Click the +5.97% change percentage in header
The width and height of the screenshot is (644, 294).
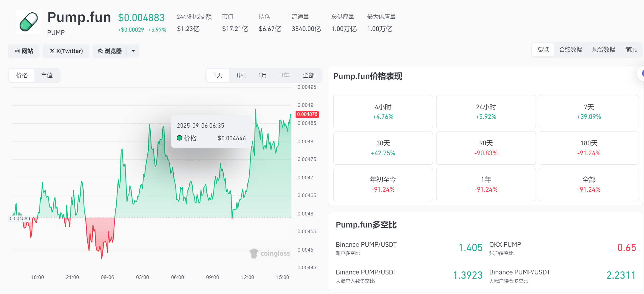[x=157, y=30]
